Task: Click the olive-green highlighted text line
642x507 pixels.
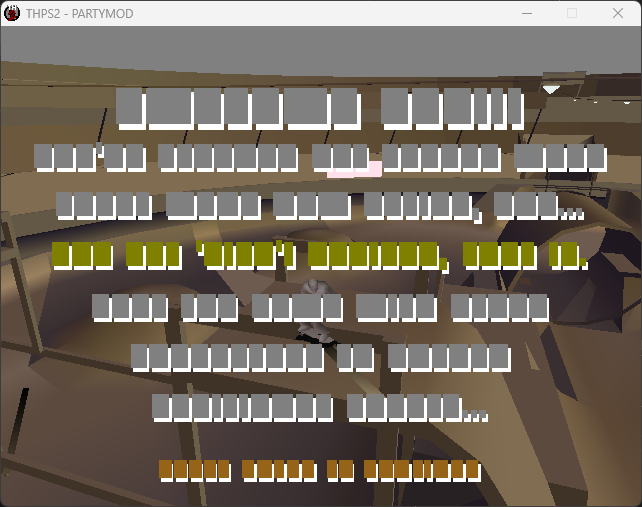Action: coord(320,256)
